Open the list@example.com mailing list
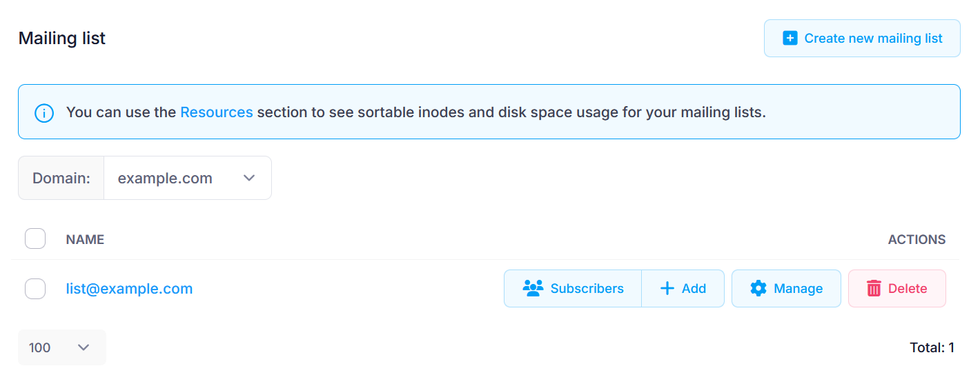Screen dimensions: 980x386 [129, 289]
